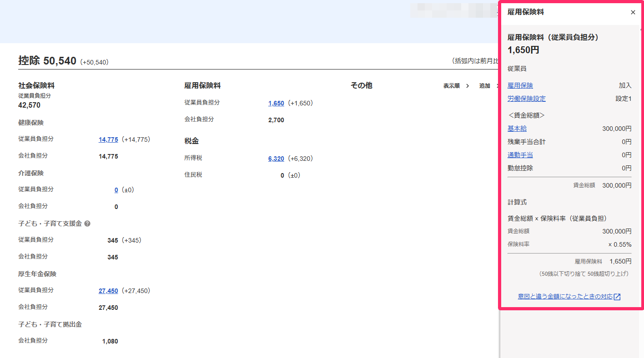
Task: Select the 控除 50,540 heading
Action: (x=47, y=60)
